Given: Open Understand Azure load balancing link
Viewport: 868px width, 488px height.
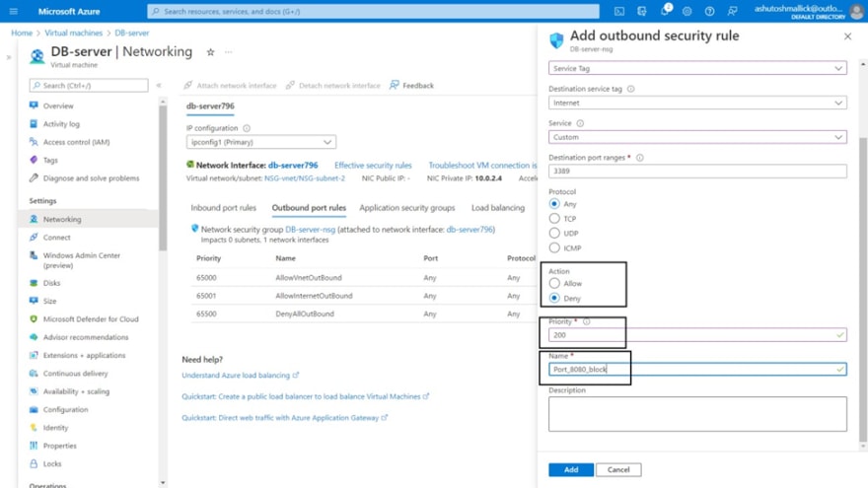Looking at the screenshot, I should click(240, 376).
